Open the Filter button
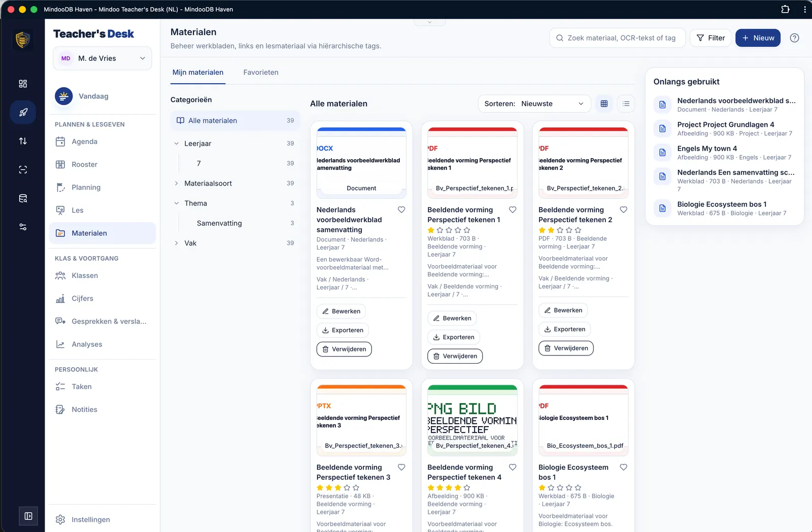This screenshot has height=532, width=812. pos(710,38)
